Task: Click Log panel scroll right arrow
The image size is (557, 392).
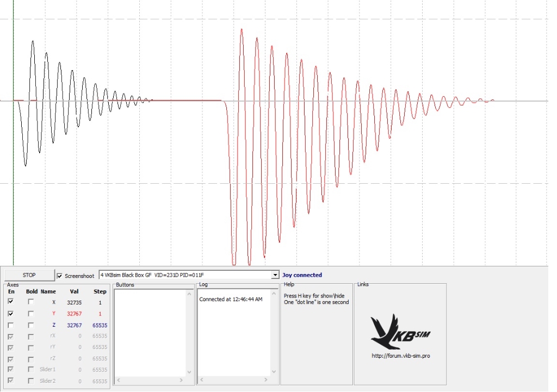Action: pyautogui.click(x=267, y=380)
